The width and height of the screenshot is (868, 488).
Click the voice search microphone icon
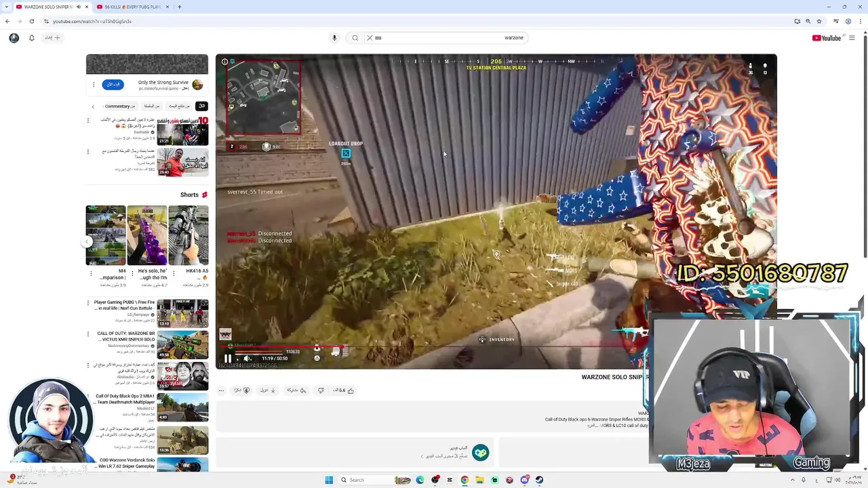(x=334, y=38)
